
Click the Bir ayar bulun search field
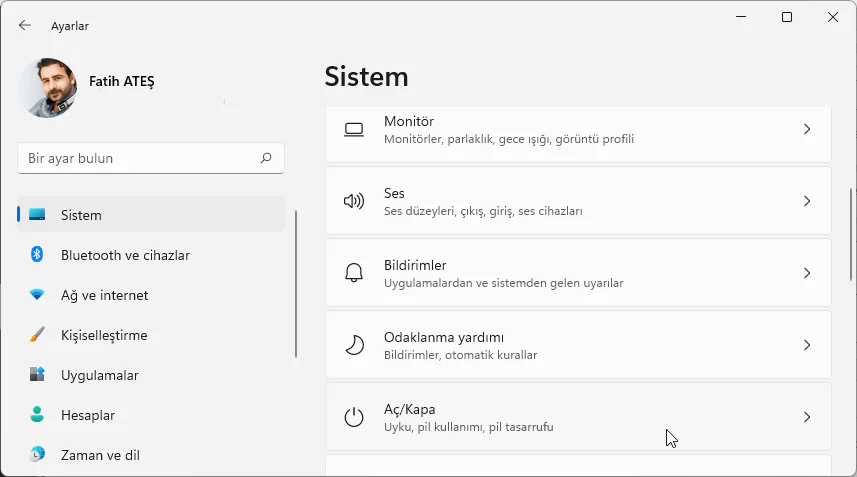click(x=140, y=158)
